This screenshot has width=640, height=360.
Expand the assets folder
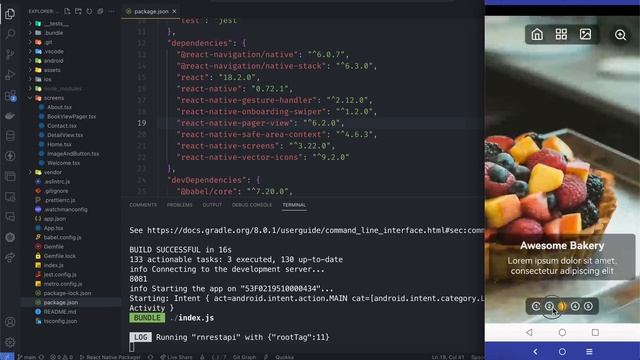pos(30,70)
